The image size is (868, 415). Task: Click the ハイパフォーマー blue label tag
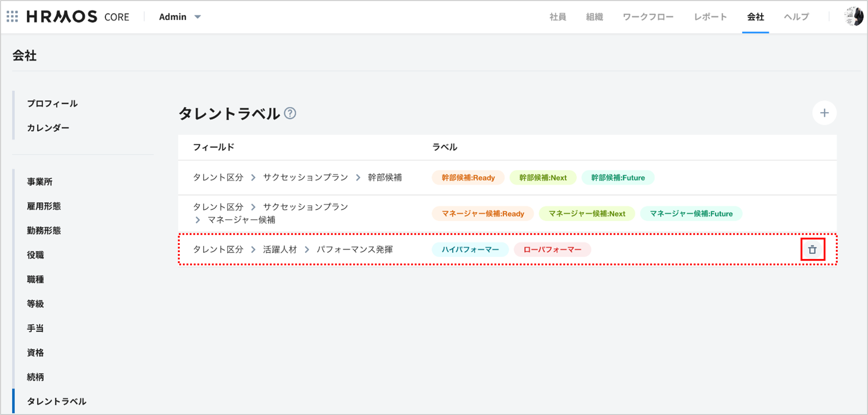tap(470, 250)
